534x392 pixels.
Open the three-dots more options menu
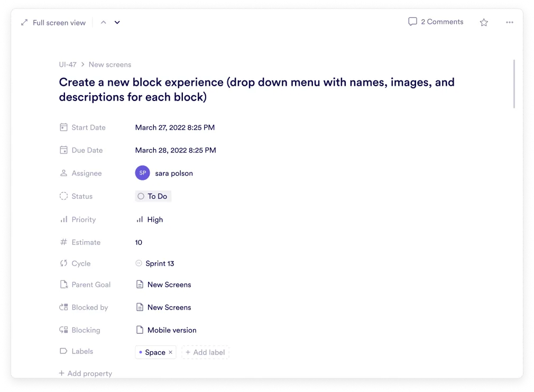click(x=509, y=22)
